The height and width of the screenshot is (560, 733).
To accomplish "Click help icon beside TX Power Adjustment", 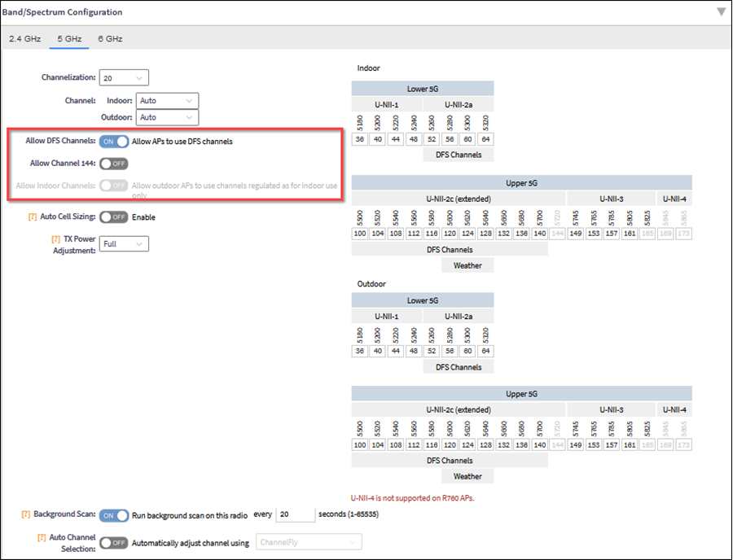I will (55, 239).
